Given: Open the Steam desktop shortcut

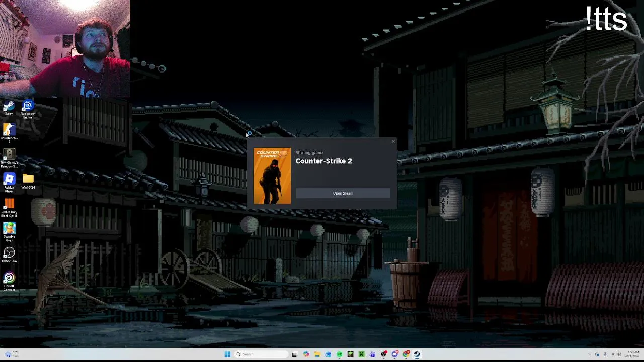Looking at the screenshot, I should [x=9, y=108].
